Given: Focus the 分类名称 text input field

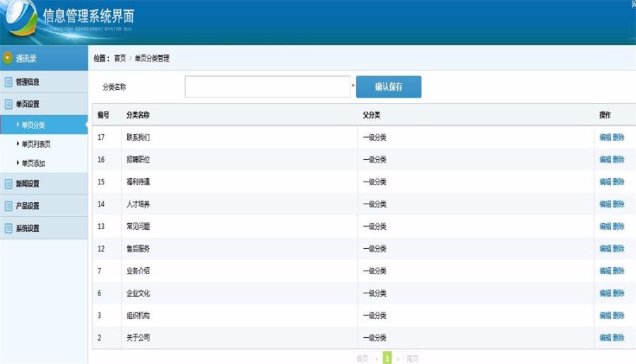Looking at the screenshot, I should tap(268, 86).
